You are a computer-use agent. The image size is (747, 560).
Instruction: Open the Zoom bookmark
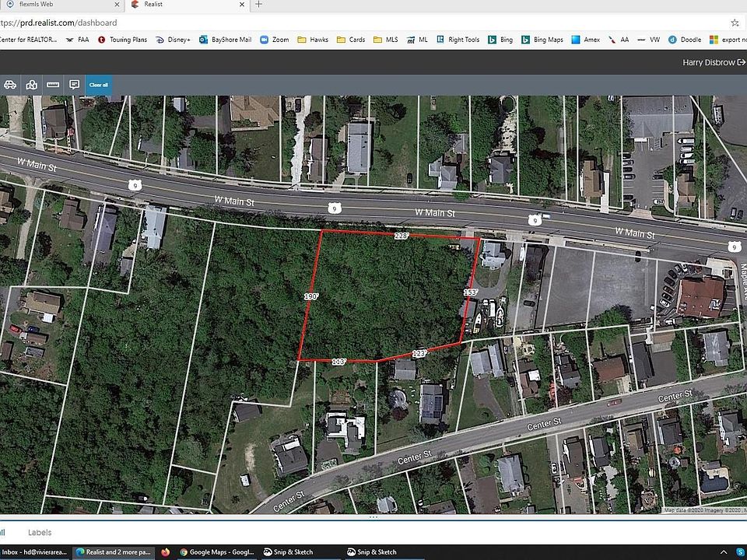pos(275,40)
